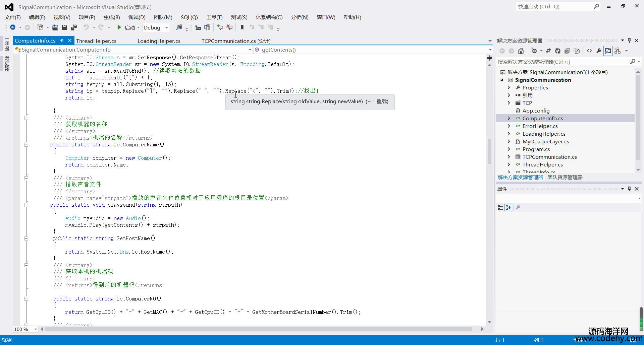Close the ComputerInfo.cs tab

click(x=69, y=41)
